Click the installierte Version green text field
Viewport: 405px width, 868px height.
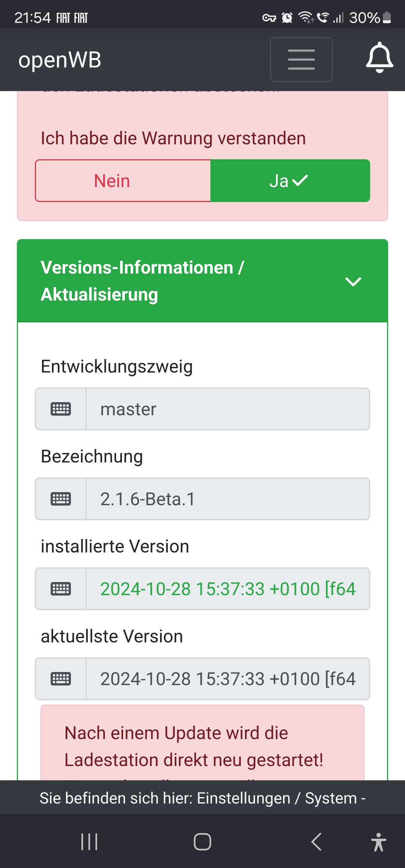(227, 589)
